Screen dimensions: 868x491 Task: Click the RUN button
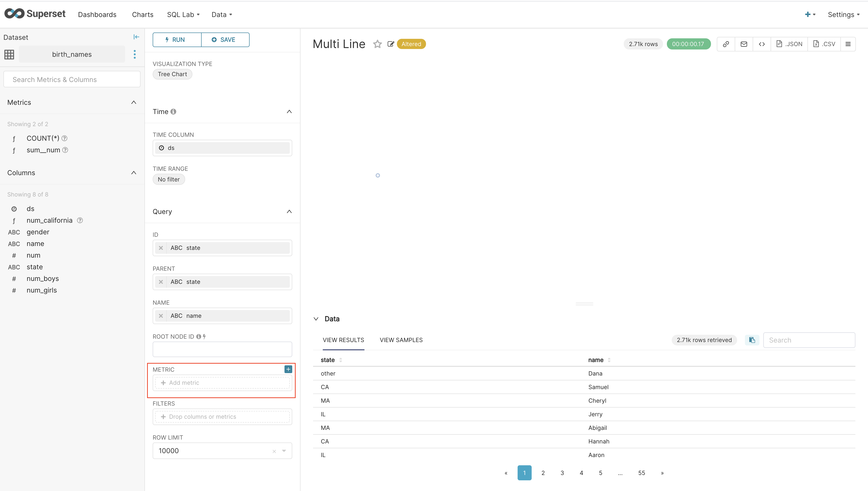(x=177, y=40)
